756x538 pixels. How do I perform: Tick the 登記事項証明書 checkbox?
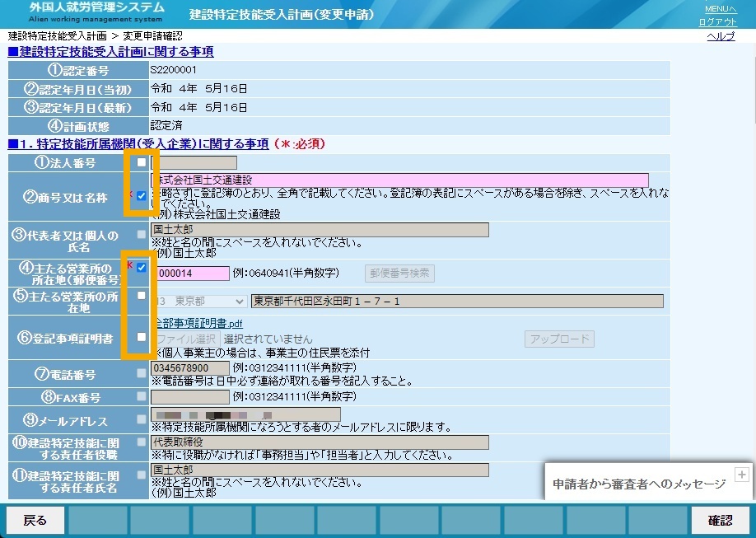142,337
